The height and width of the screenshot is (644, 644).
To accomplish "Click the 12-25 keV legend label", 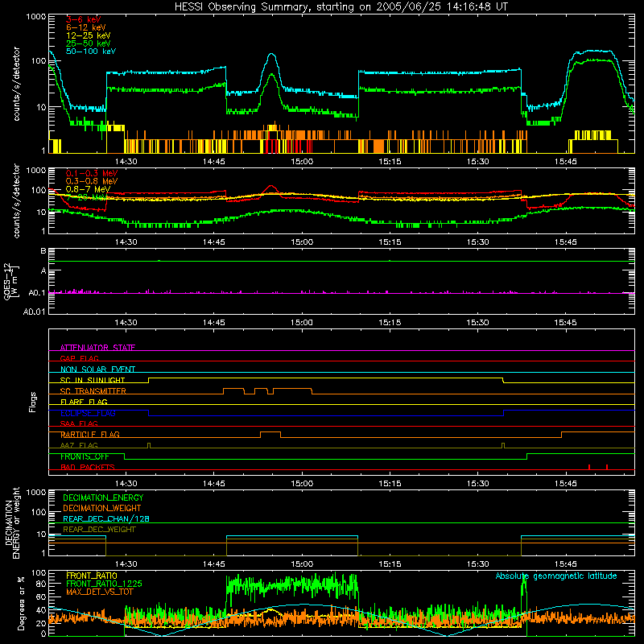I will [x=89, y=35].
